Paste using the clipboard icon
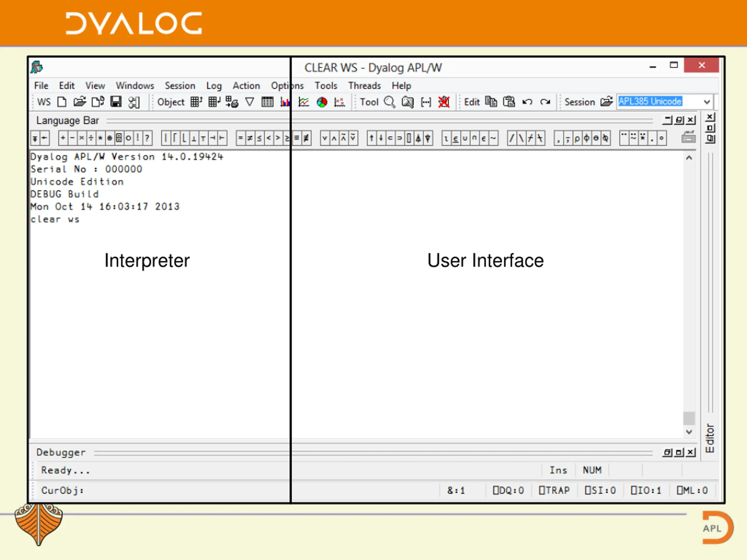This screenshot has height=560, width=747. [x=509, y=101]
